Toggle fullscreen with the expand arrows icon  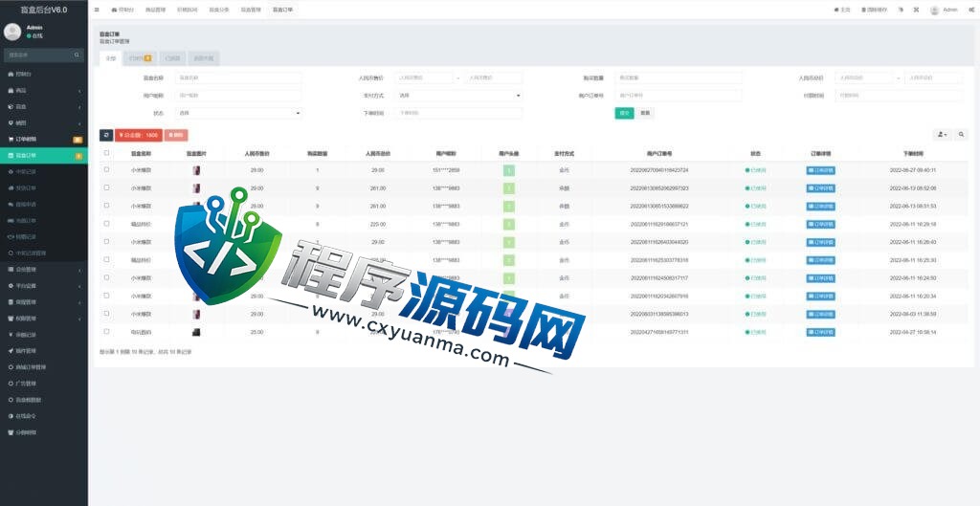tap(916, 10)
